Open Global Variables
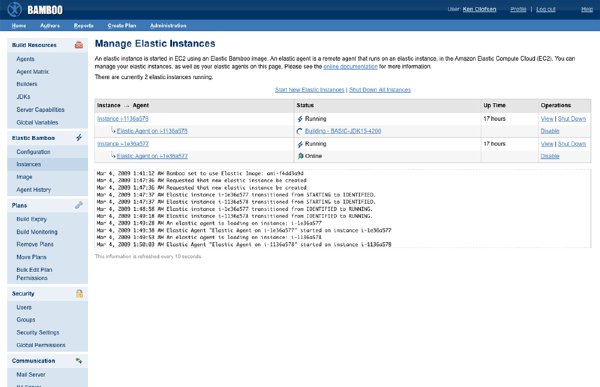The height and width of the screenshot is (387, 600). [37, 122]
